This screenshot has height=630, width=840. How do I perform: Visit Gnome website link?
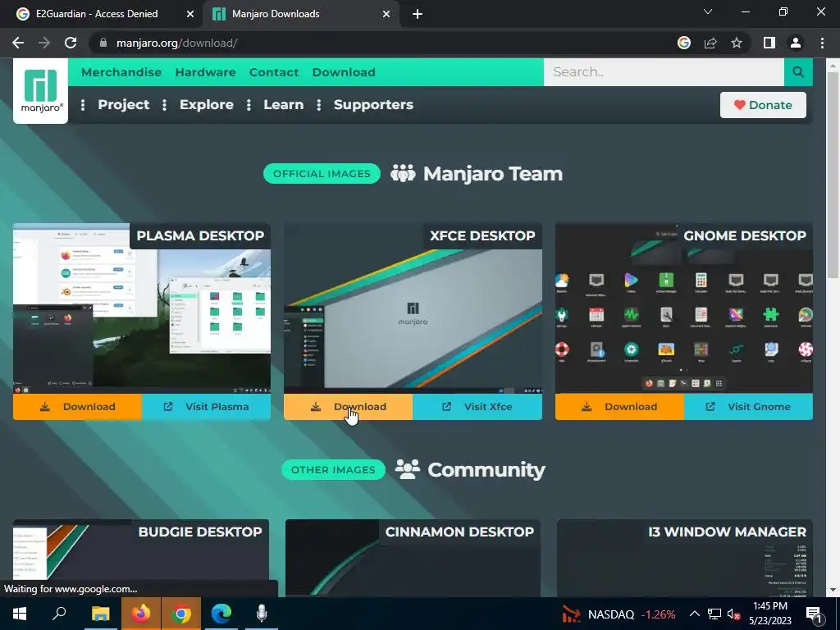(748, 407)
